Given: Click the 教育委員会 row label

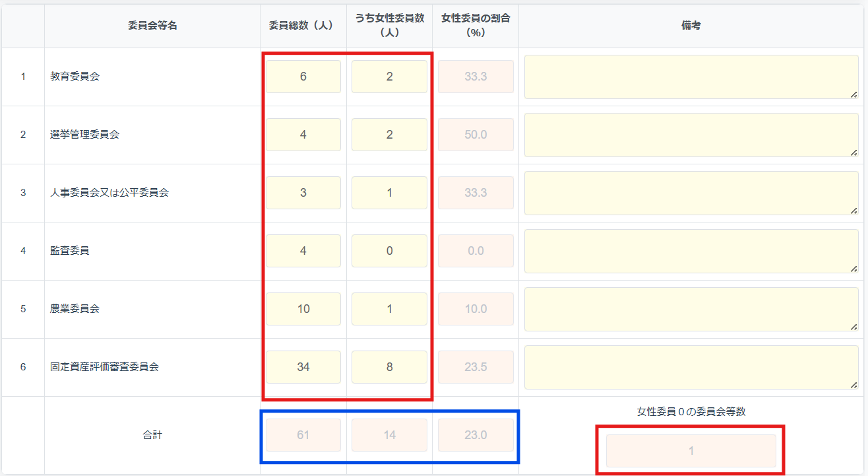Looking at the screenshot, I should click(x=75, y=77).
